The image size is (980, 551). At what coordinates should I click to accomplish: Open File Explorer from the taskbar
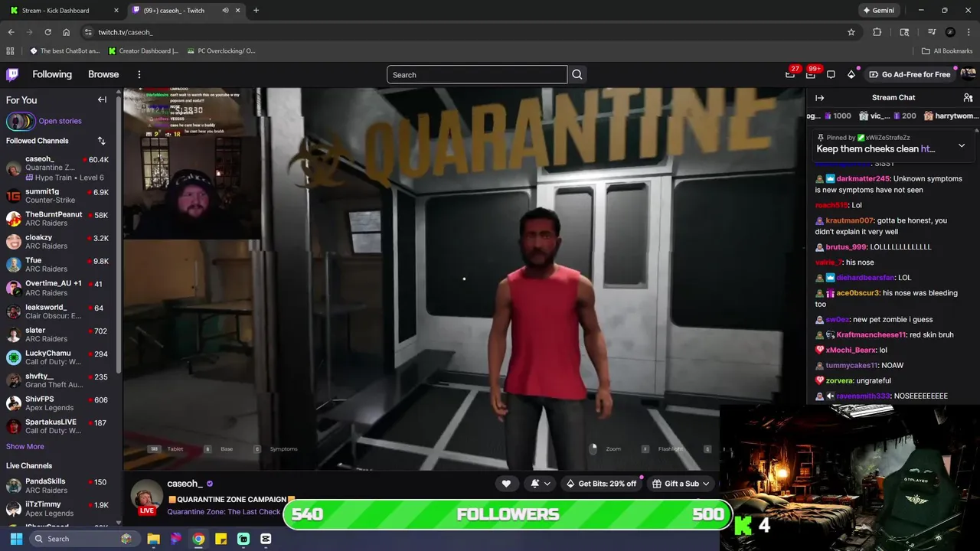click(x=153, y=539)
